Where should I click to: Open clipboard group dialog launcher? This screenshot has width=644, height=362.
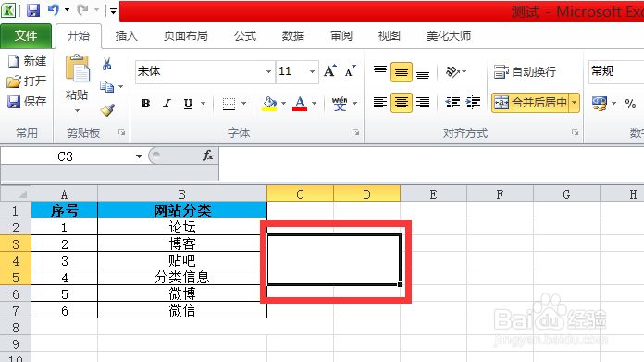click(x=121, y=132)
